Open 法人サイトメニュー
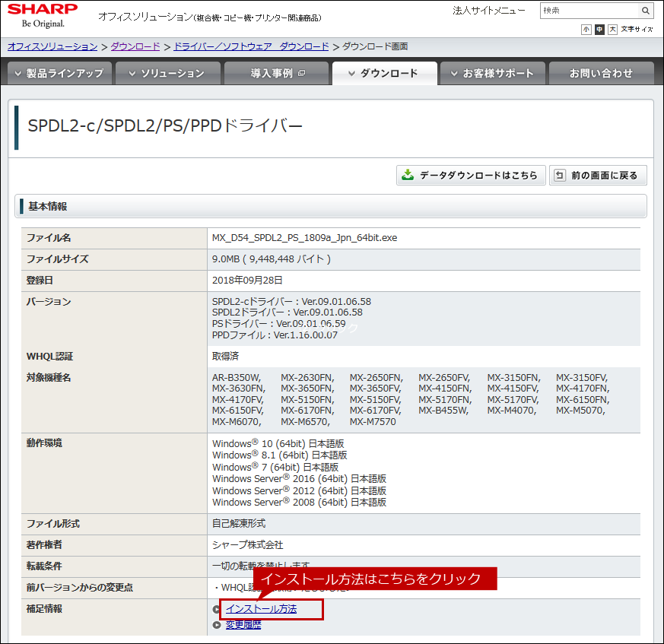The image size is (664, 644). [x=489, y=11]
